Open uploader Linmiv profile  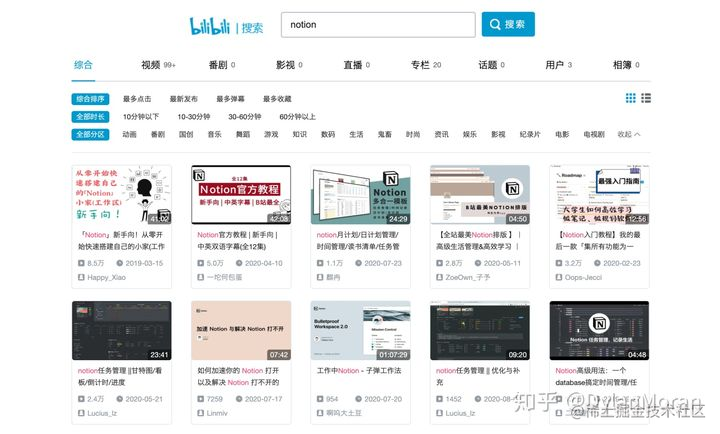coord(217,413)
